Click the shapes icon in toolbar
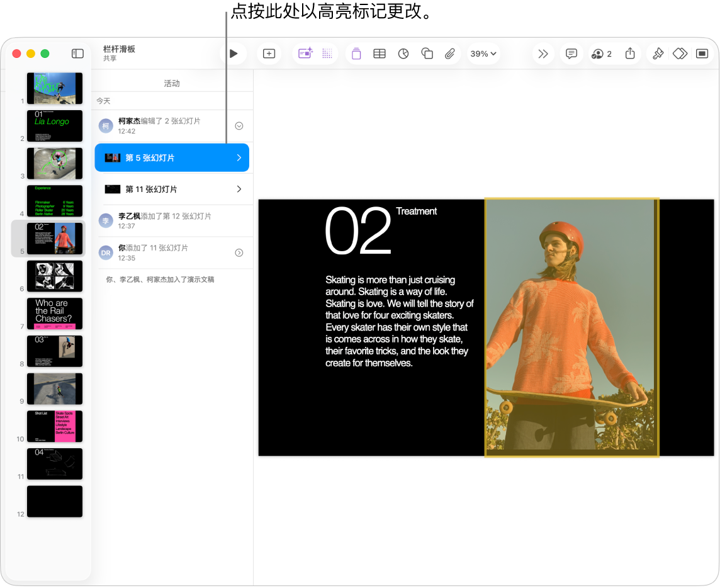The height and width of the screenshot is (588, 720). 427,54
